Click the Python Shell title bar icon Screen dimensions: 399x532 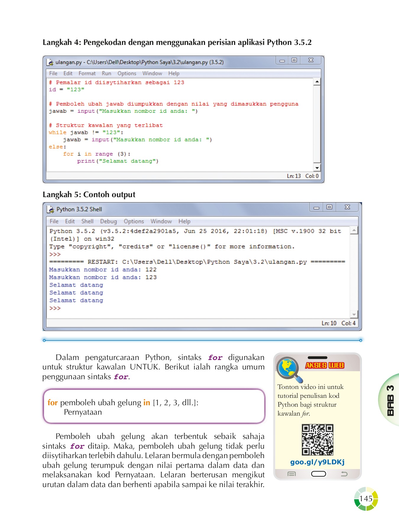tap(51, 209)
